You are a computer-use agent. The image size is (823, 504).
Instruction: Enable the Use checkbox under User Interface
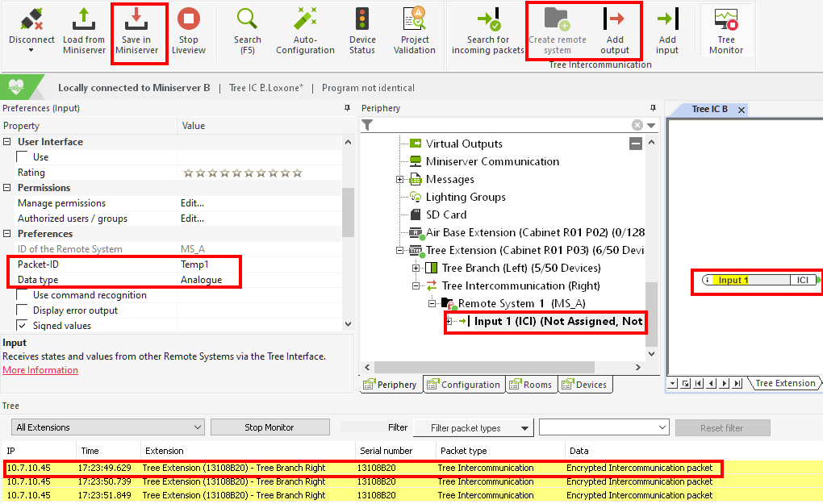coord(23,157)
